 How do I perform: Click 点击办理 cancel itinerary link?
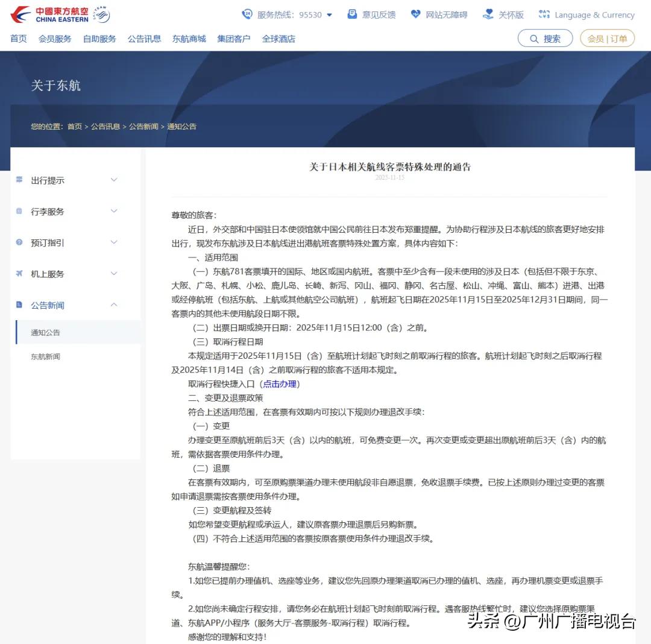click(280, 384)
